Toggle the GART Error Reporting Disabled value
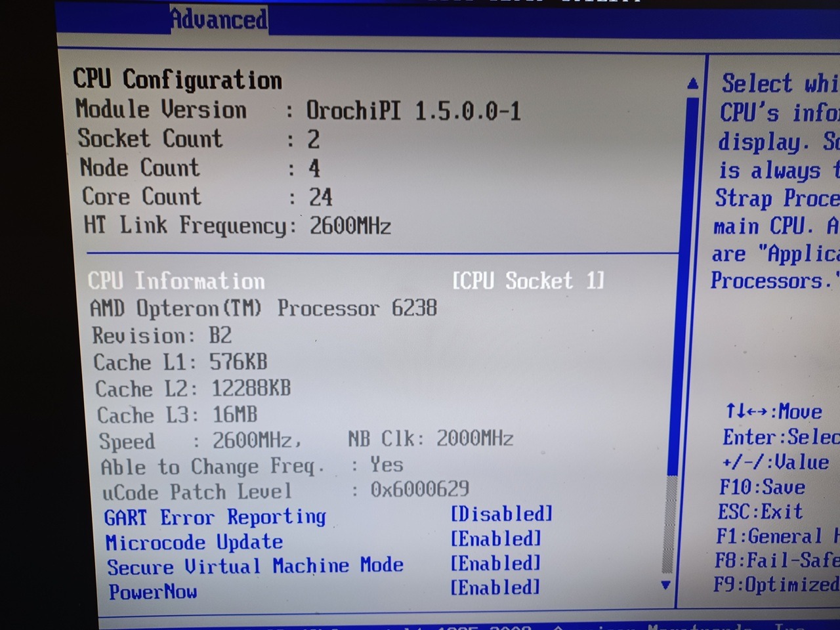Screen dimensions: 840x630 point(501,514)
